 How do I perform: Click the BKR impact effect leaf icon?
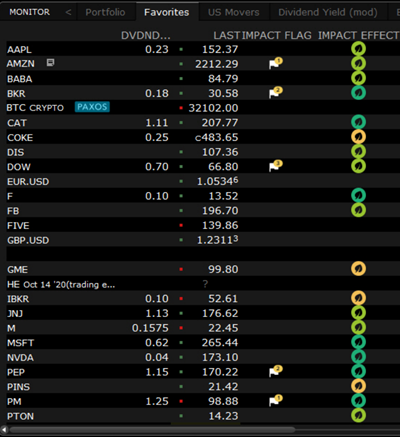[358, 93]
